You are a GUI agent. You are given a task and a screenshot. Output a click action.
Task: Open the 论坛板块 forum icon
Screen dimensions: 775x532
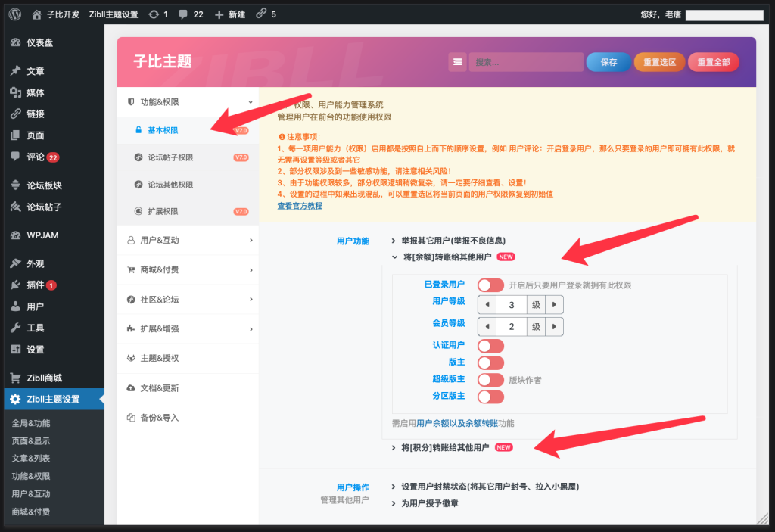pyautogui.click(x=16, y=185)
